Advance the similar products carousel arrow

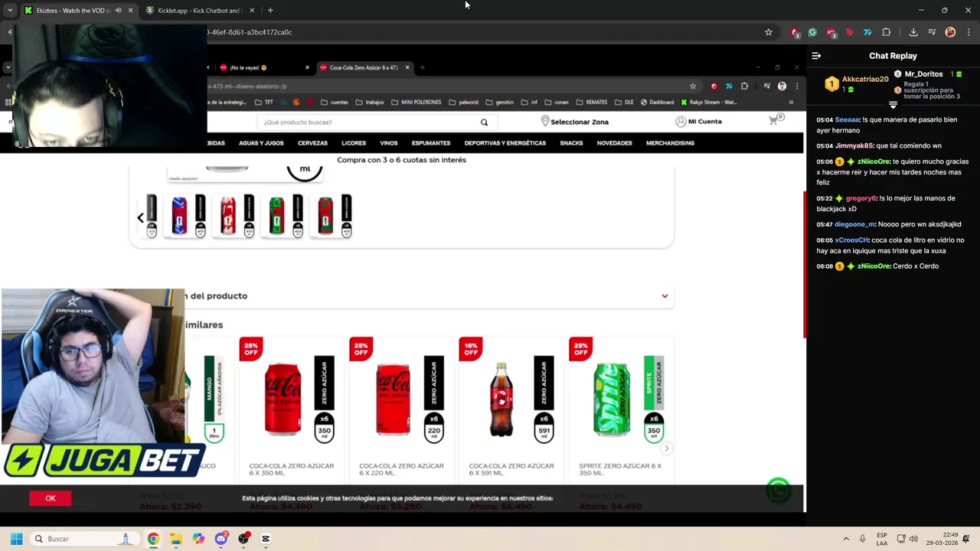point(667,448)
